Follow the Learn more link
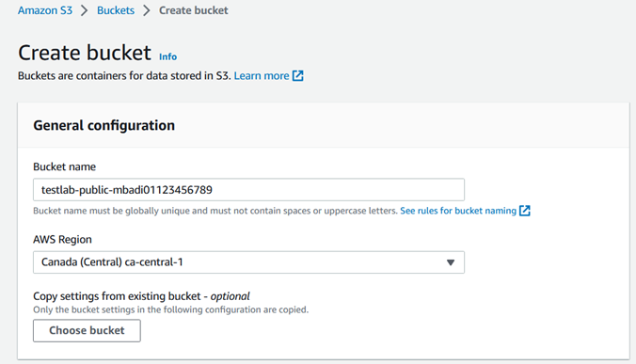 tap(262, 76)
